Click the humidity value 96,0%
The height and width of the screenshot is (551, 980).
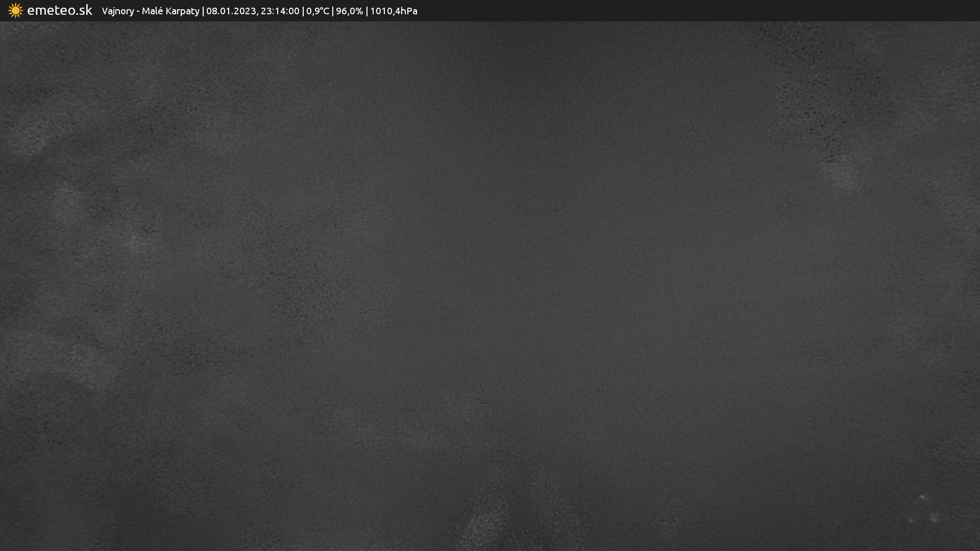349,11
